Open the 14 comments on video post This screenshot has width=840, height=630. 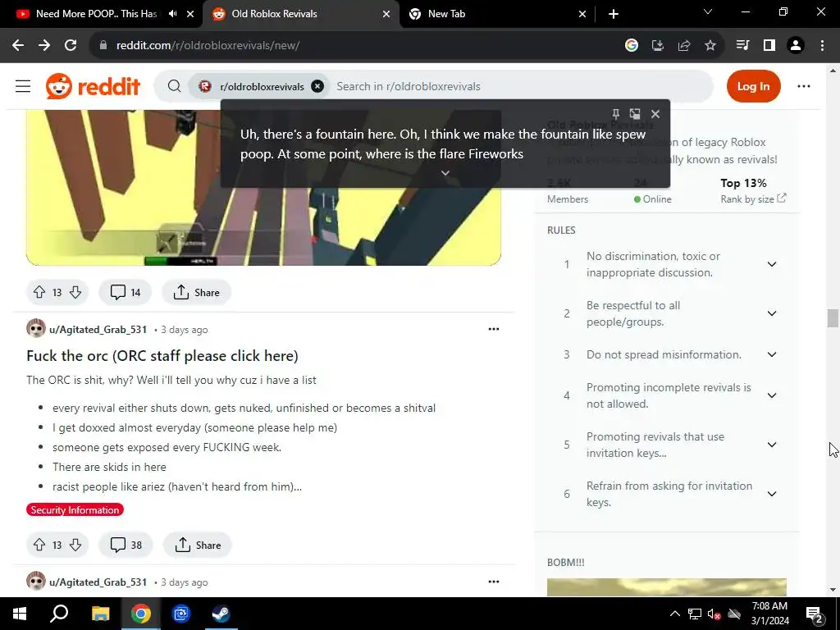click(x=126, y=292)
